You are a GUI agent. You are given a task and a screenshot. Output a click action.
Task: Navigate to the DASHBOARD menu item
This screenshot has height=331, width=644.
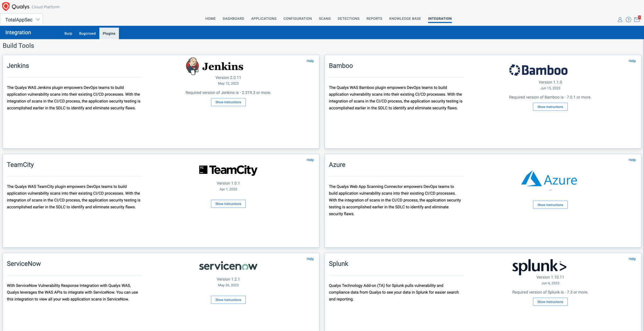click(x=233, y=19)
